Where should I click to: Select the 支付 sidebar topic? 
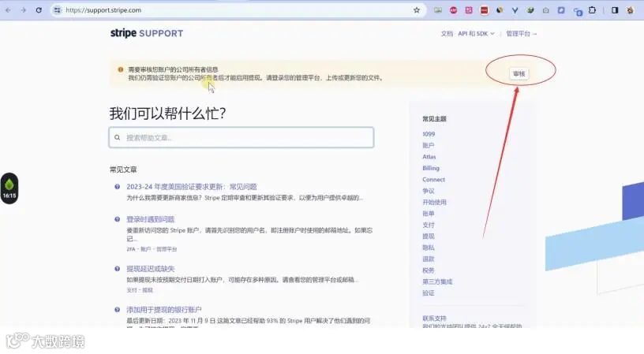(x=429, y=225)
